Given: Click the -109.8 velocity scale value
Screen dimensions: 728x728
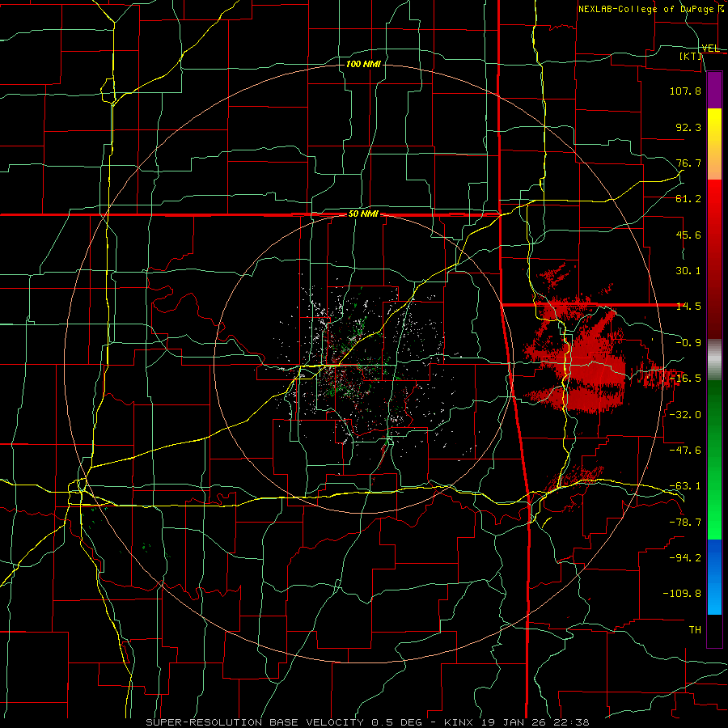Looking at the screenshot, I should pos(683,594).
